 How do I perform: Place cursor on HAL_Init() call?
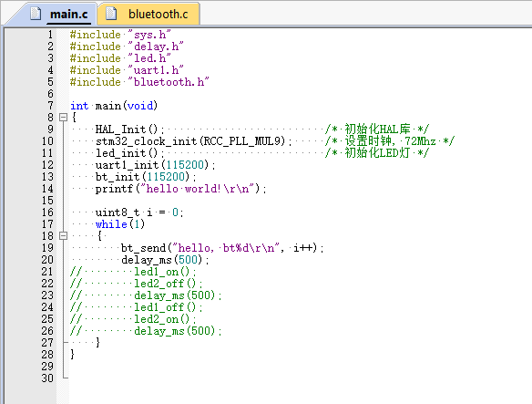coord(129,129)
